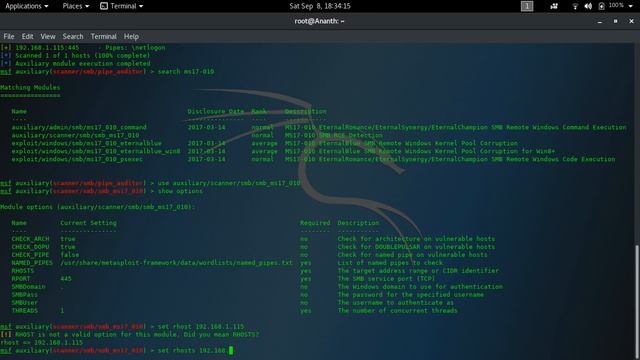Open the Places menu

point(76,6)
